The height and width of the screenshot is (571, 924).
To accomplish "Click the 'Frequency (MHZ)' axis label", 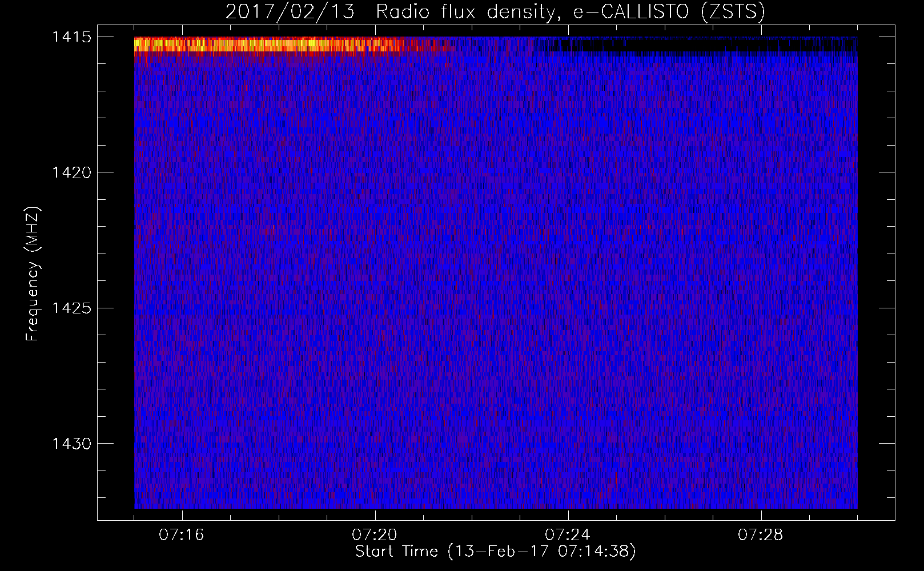I will [x=33, y=274].
